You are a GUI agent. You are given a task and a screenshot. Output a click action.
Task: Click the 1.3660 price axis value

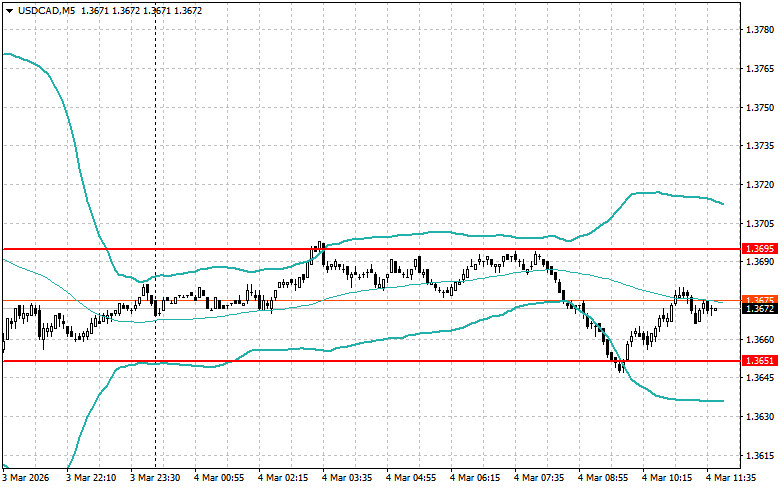[760, 340]
